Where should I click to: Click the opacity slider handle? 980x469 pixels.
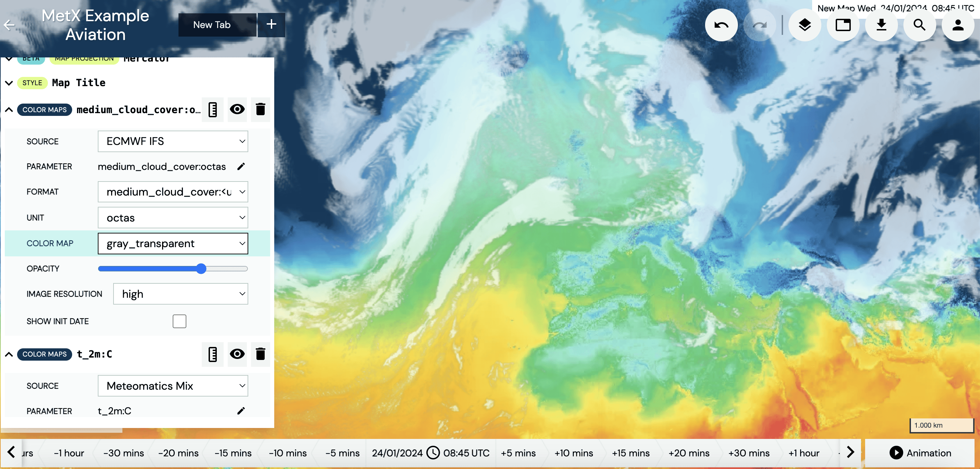201,269
